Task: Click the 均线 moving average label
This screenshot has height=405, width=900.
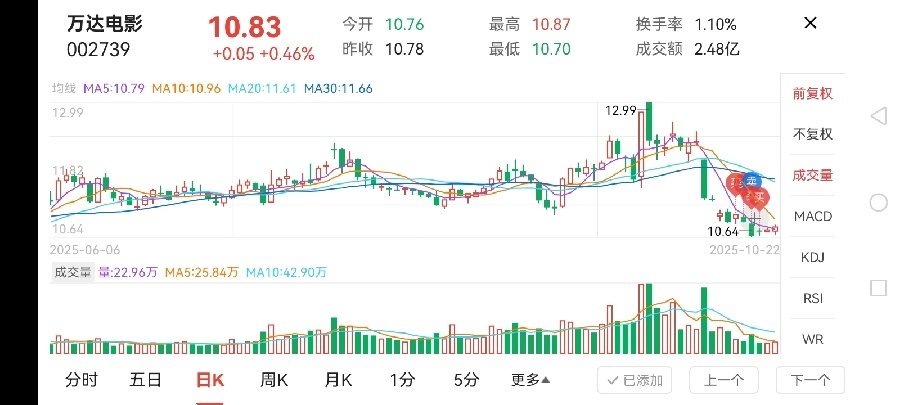Action: click(64, 89)
